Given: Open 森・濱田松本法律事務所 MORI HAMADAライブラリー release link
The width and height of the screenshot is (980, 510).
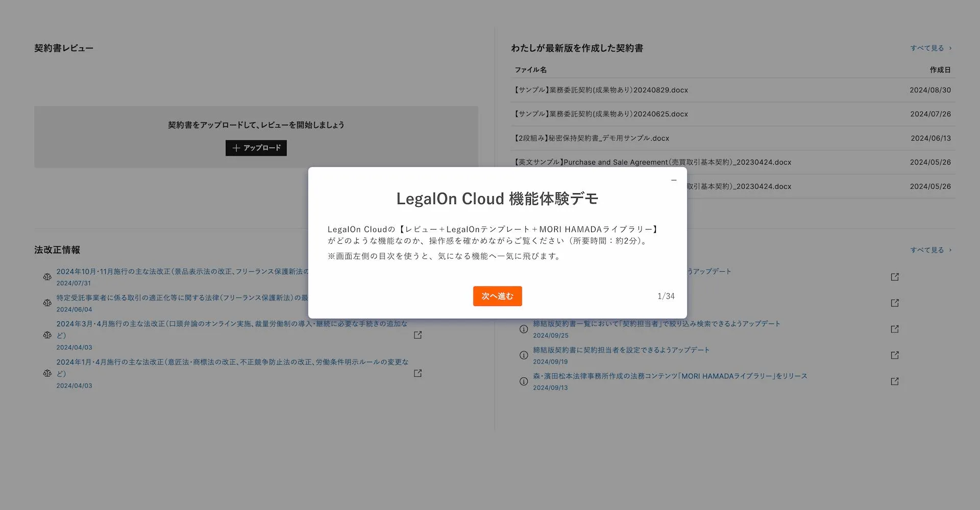Looking at the screenshot, I should pyautogui.click(x=670, y=376).
